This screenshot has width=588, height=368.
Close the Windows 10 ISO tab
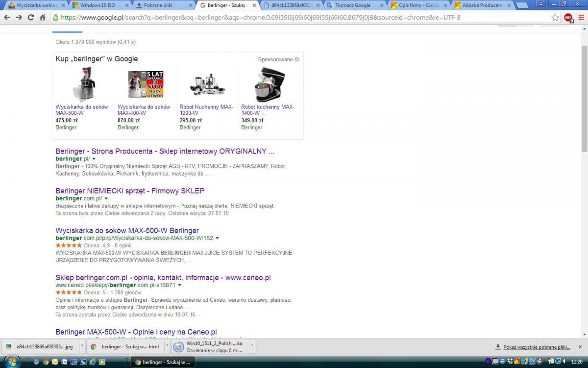coord(127,5)
